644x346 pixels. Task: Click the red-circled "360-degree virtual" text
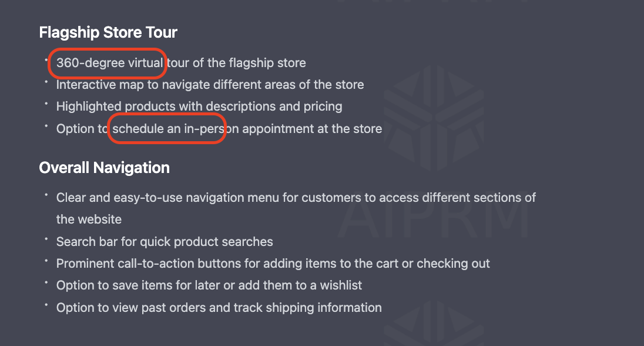click(108, 63)
